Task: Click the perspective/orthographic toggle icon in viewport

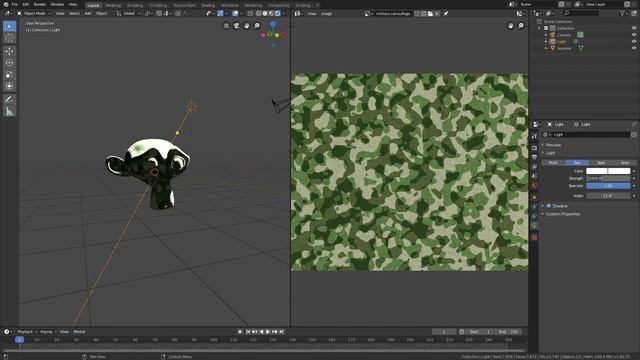Action: (x=226, y=26)
